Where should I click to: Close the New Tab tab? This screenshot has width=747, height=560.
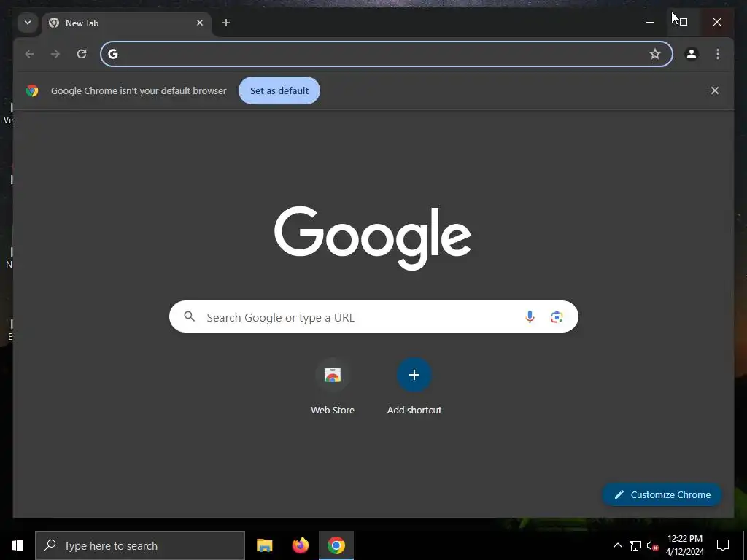pyautogui.click(x=200, y=23)
